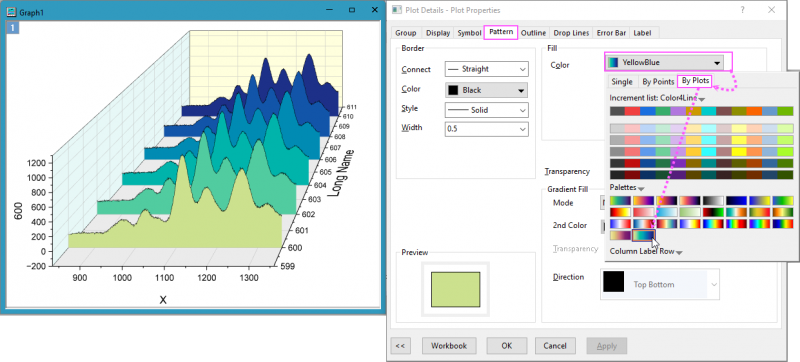Click the Cancel button
800x362 pixels.
(x=555, y=346)
